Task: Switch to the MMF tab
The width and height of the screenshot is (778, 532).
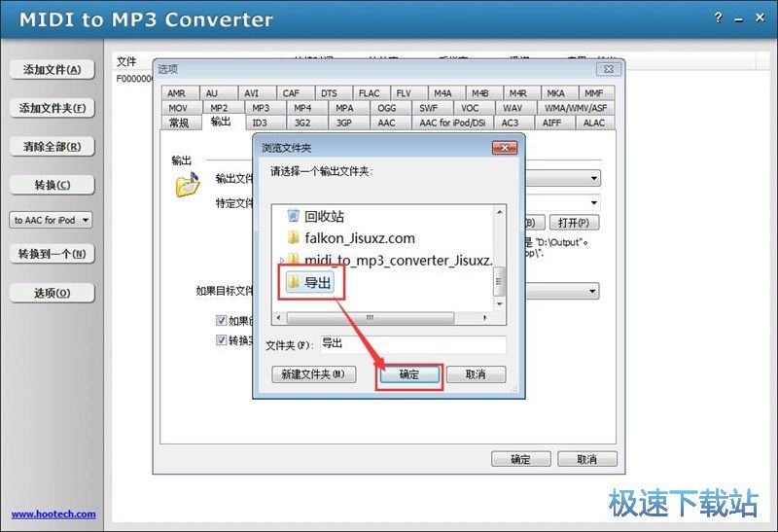Action: tap(597, 93)
